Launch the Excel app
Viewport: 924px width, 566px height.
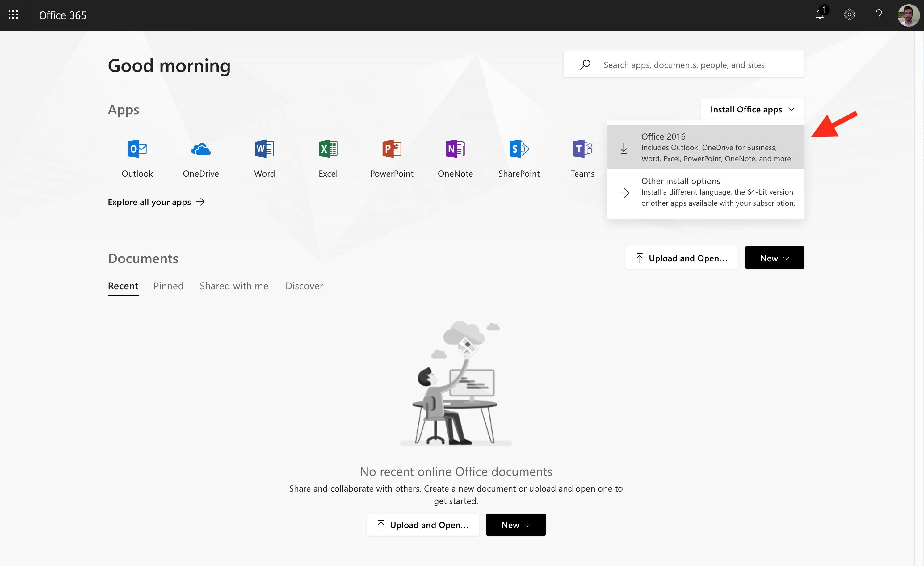tap(328, 158)
